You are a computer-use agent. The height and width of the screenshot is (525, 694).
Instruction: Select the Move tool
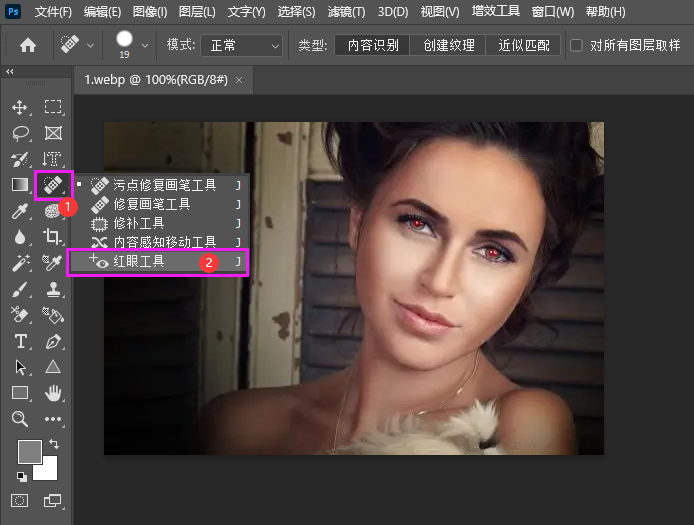19,107
